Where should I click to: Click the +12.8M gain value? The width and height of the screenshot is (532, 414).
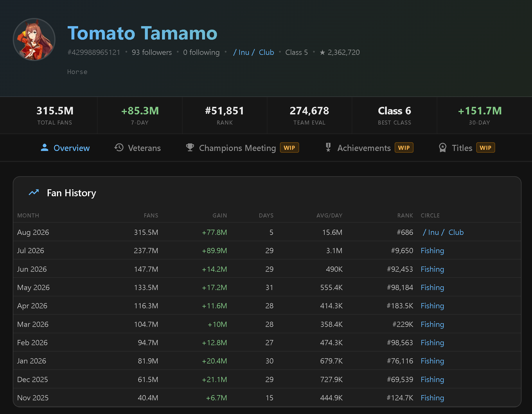(215, 343)
